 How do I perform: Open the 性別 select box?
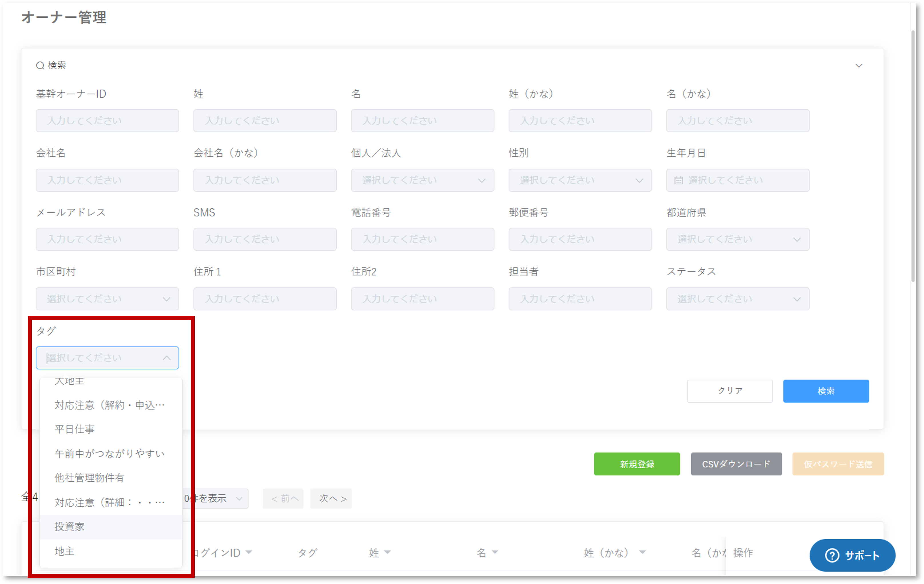[x=580, y=180]
